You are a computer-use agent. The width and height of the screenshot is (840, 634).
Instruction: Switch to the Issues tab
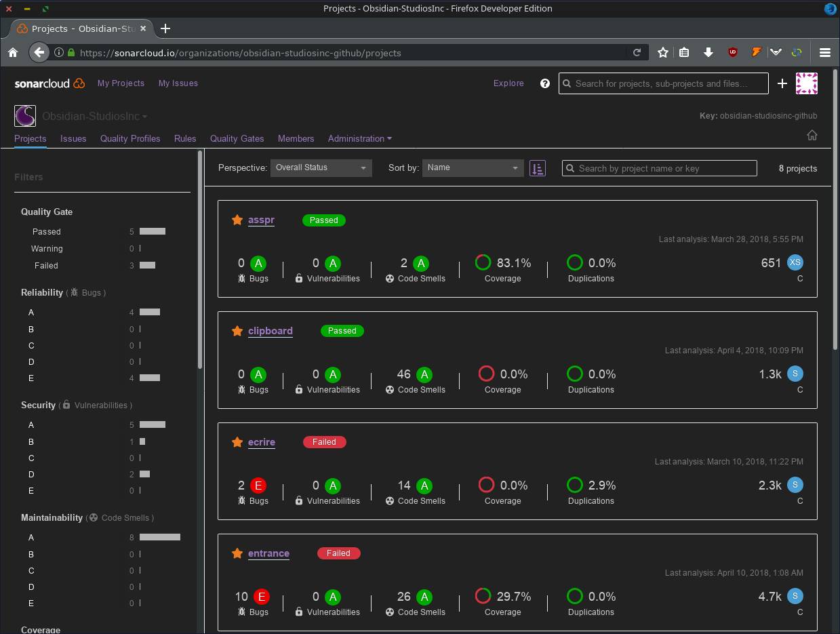73,138
